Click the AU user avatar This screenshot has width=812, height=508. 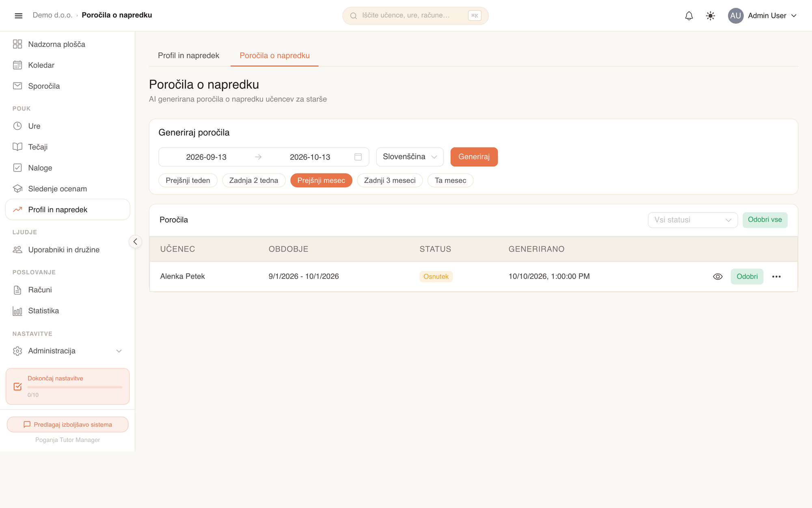[x=735, y=16]
